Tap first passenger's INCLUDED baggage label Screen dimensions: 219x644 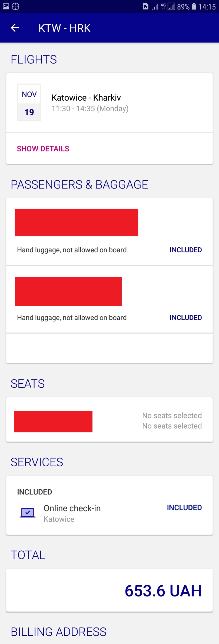coord(186,250)
